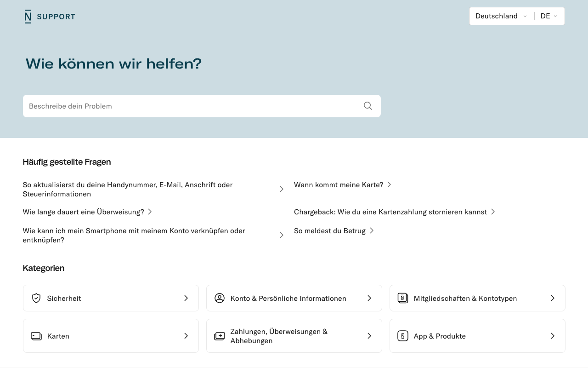This screenshot has height=368, width=588.
Task: Click the person icon for Konto & Persönliche Informationen
Action: 220,298
